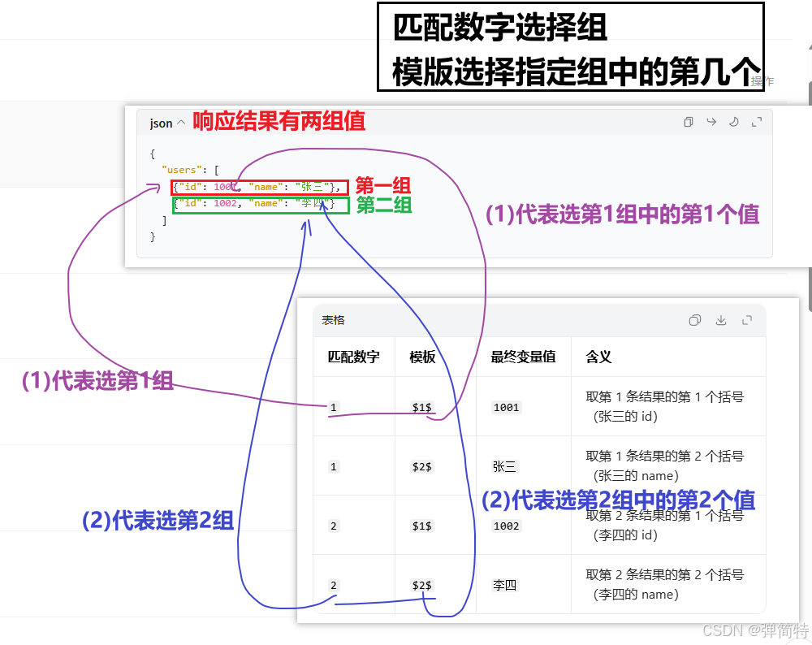Click the 匹配数字 column header
The height and width of the screenshot is (645, 812).
[352, 357]
